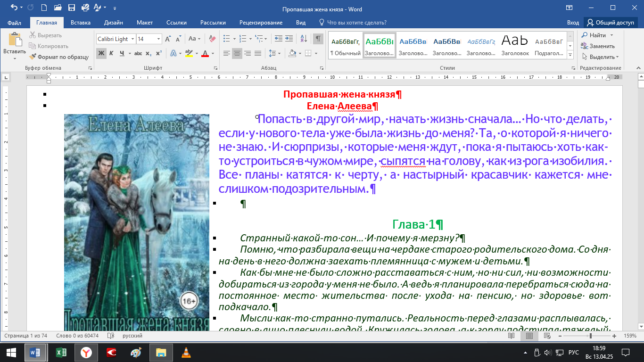
Task: Switch to Read Mode view in the status bar
Action: tap(512, 336)
